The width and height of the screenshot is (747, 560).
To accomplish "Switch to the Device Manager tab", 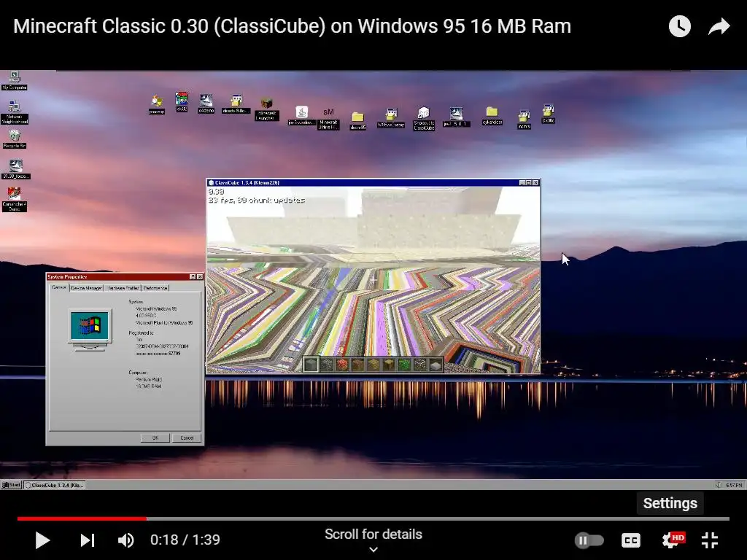I will (x=87, y=287).
